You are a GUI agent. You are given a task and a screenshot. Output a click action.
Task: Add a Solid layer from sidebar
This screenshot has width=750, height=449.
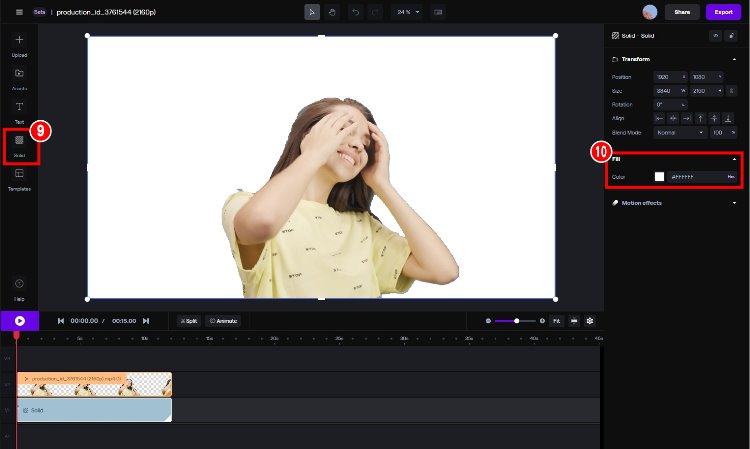[x=19, y=146]
